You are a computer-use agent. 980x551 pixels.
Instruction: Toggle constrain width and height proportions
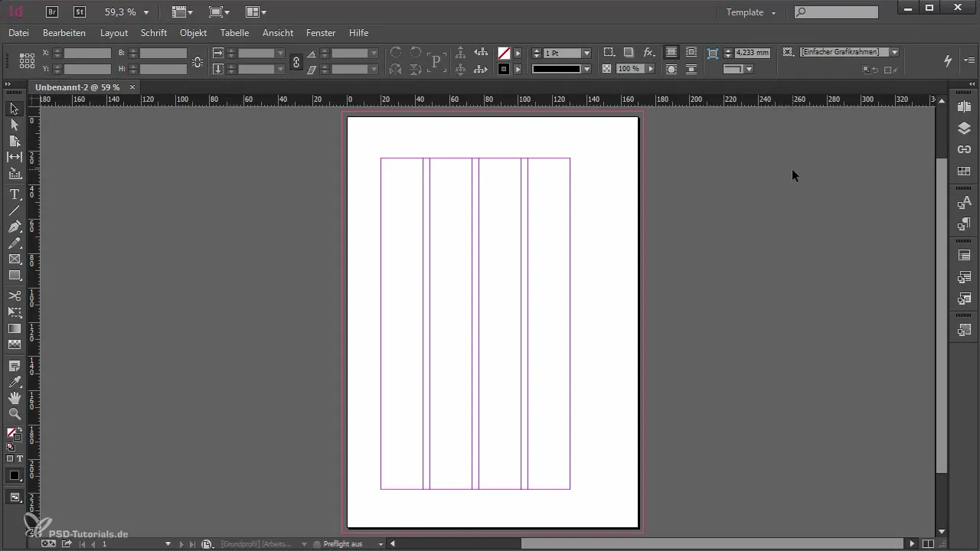tap(198, 61)
